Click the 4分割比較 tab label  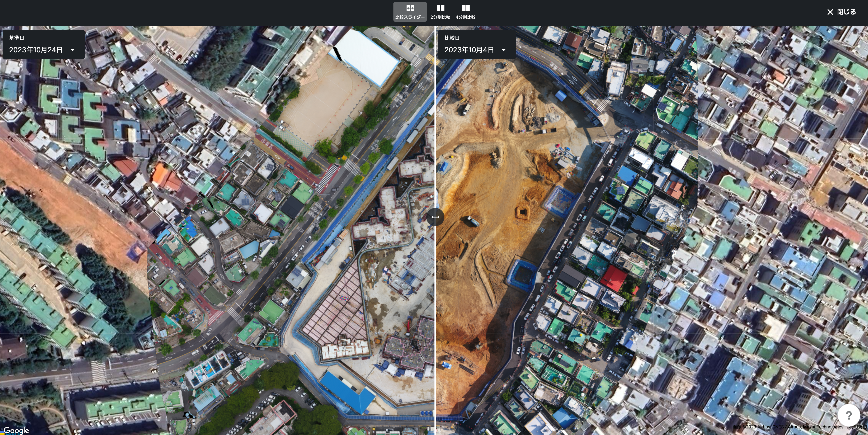[x=465, y=17]
